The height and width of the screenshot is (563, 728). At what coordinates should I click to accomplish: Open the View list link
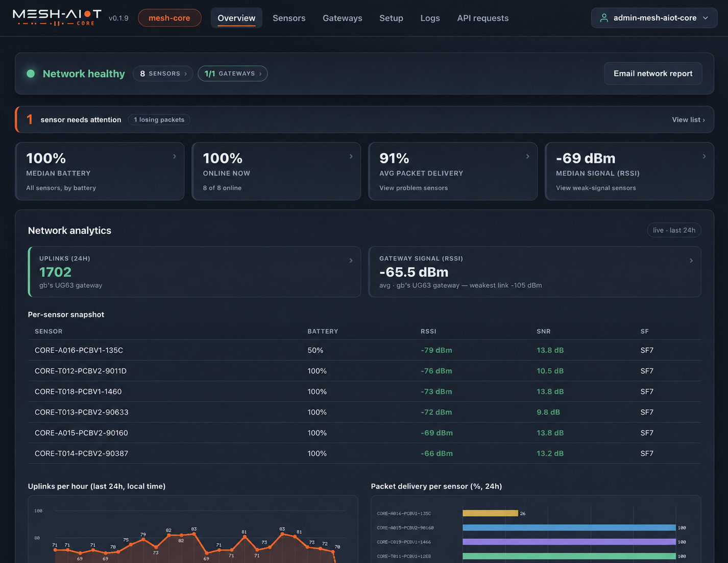(x=688, y=119)
